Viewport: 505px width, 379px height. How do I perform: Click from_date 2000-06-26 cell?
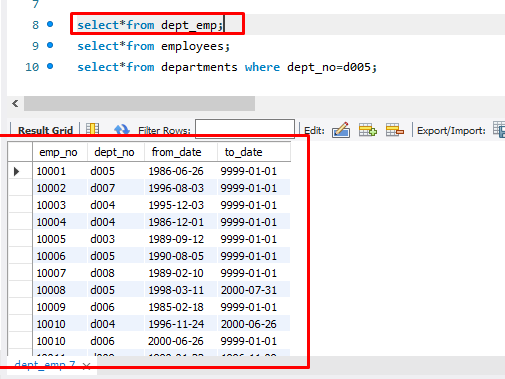[181, 341]
